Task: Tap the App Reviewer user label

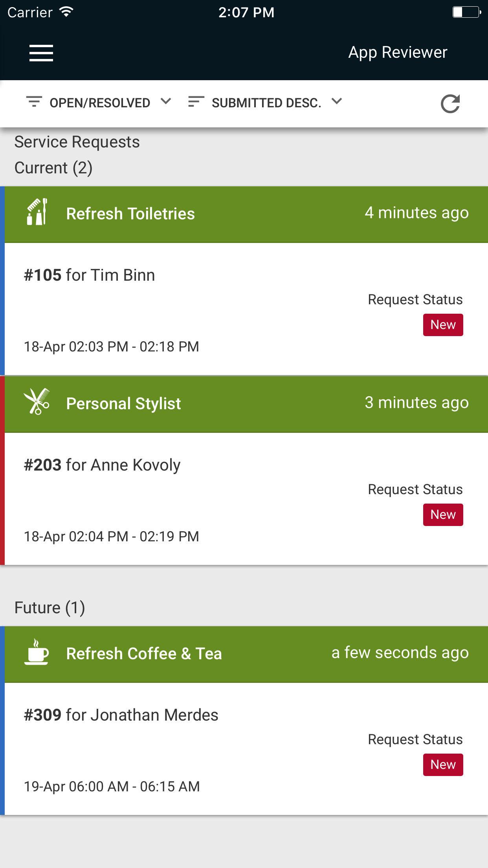Action: click(398, 52)
